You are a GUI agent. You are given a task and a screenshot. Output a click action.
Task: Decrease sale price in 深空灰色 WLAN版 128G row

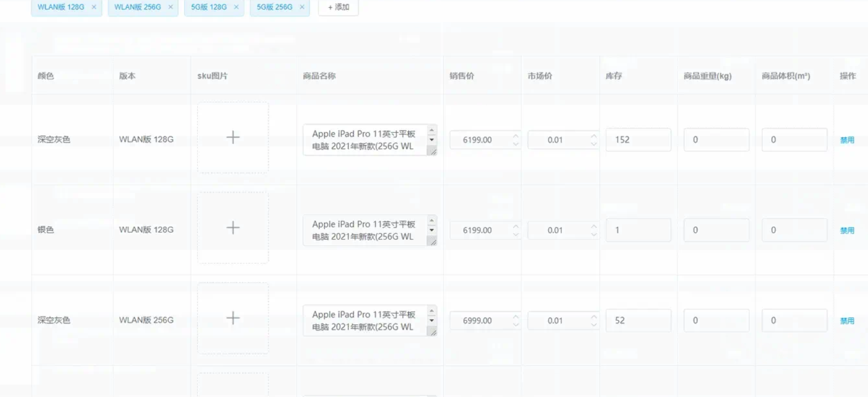click(x=516, y=144)
